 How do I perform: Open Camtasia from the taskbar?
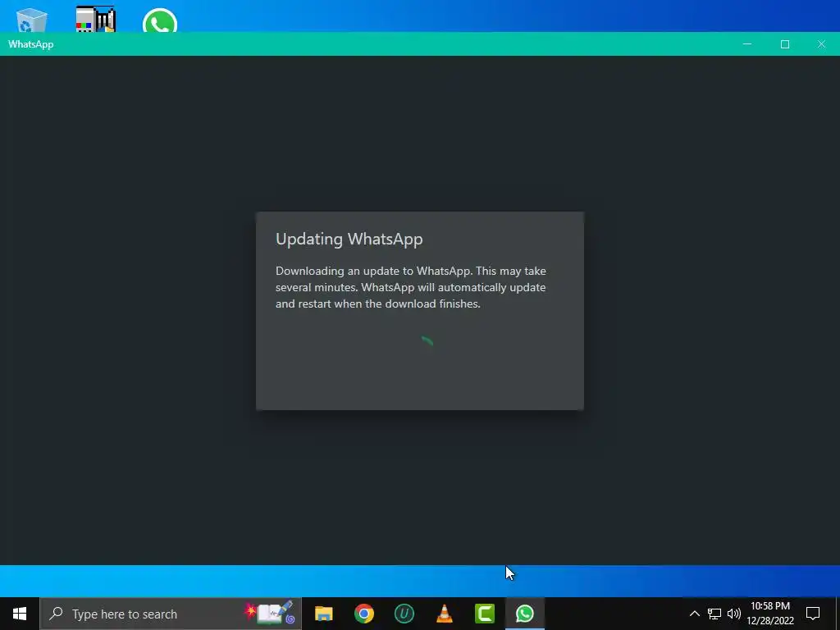pyautogui.click(x=484, y=614)
